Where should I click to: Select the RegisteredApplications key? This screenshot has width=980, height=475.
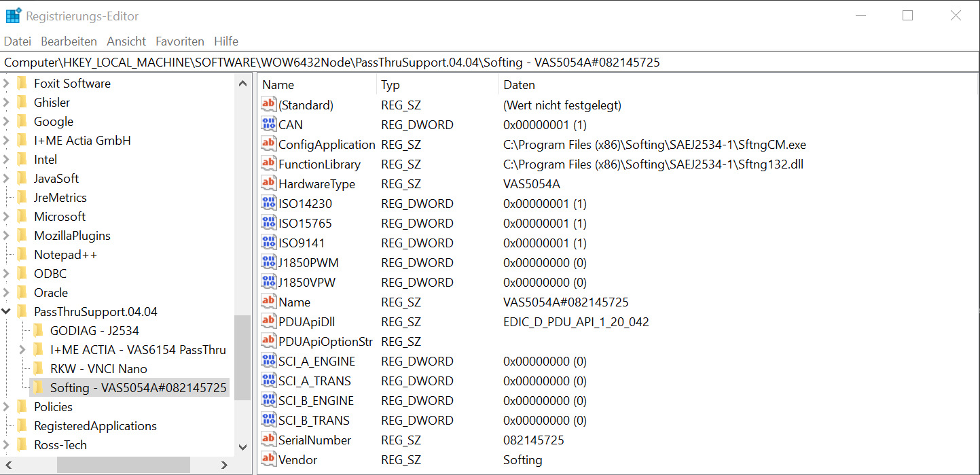pos(96,426)
